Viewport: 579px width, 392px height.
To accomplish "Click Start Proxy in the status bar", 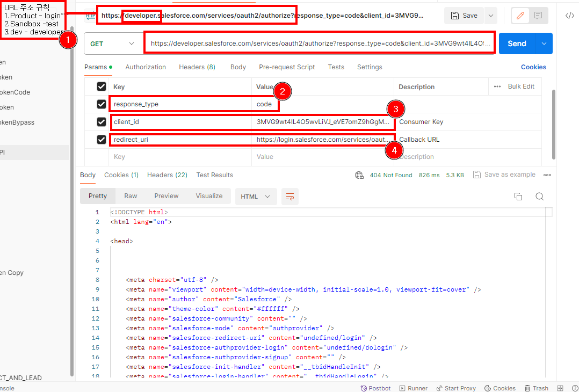I will (x=456, y=388).
